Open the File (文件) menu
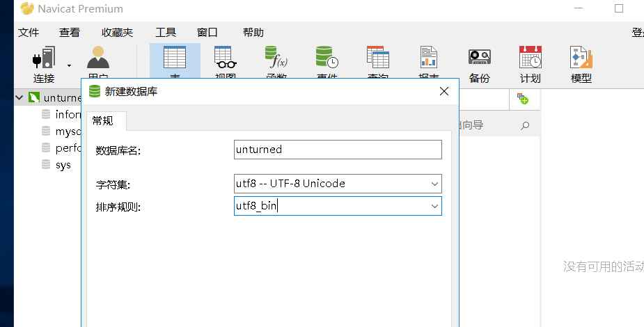Viewport: 644px width, 327px height. [x=28, y=32]
